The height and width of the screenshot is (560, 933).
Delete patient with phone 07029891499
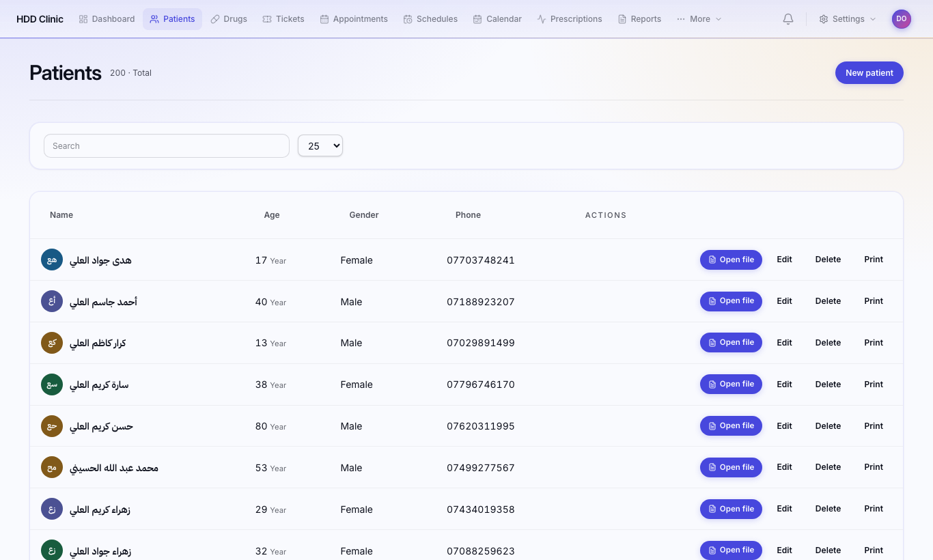[x=828, y=343]
